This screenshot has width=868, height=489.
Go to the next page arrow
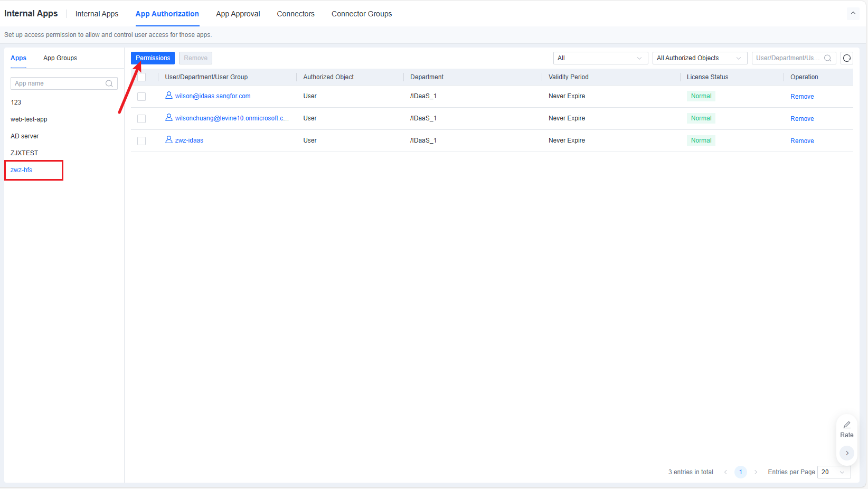(756, 472)
